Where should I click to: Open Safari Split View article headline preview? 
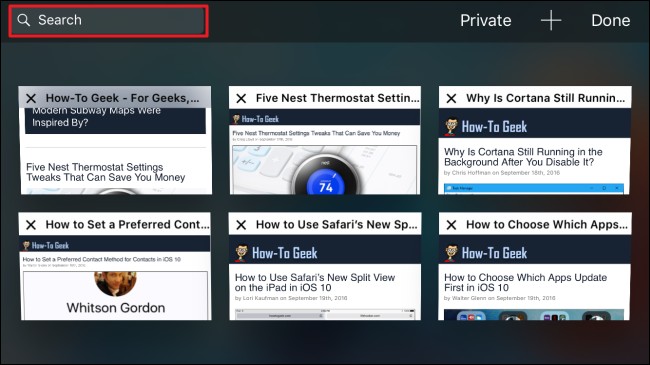[315, 282]
